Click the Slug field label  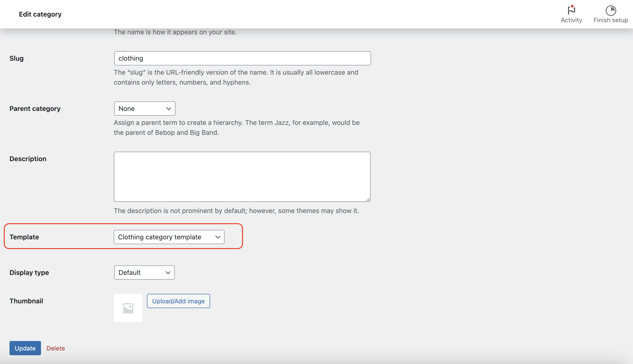point(17,58)
